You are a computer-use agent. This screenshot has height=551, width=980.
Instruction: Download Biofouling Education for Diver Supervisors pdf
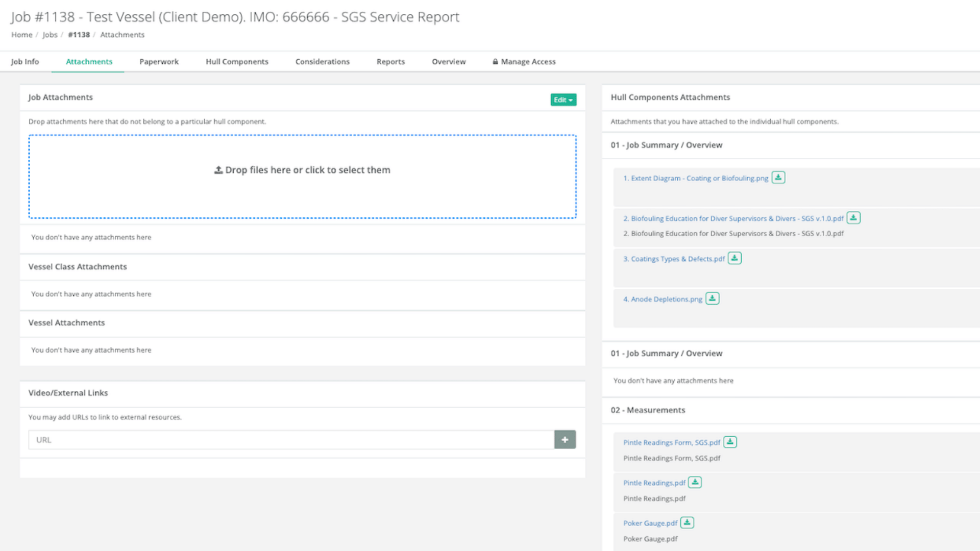853,218
